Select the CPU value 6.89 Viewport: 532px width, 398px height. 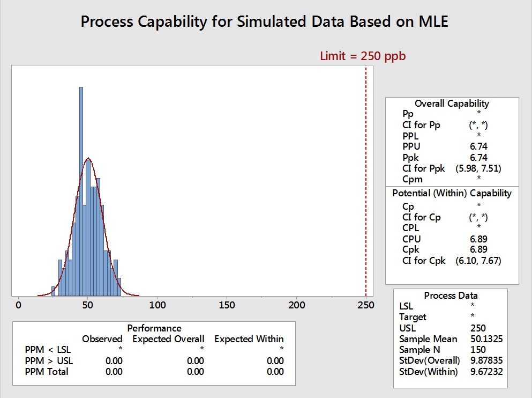pyautogui.click(x=478, y=238)
